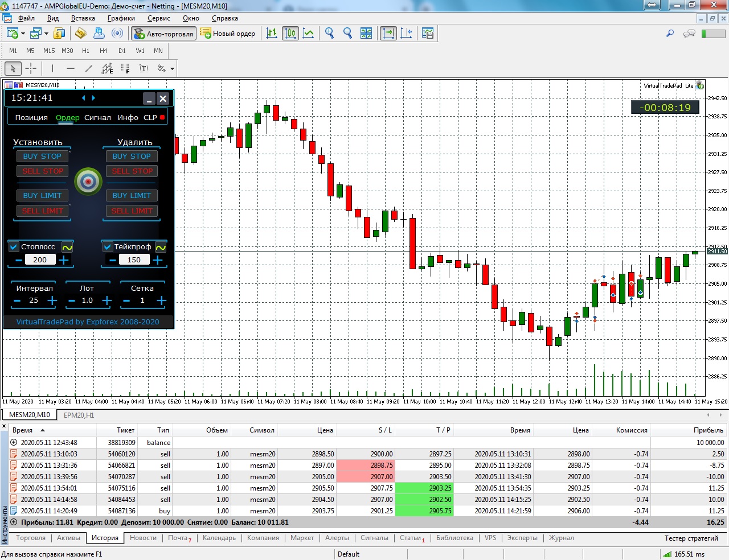Open the new chart dropdown arrow

[23, 34]
